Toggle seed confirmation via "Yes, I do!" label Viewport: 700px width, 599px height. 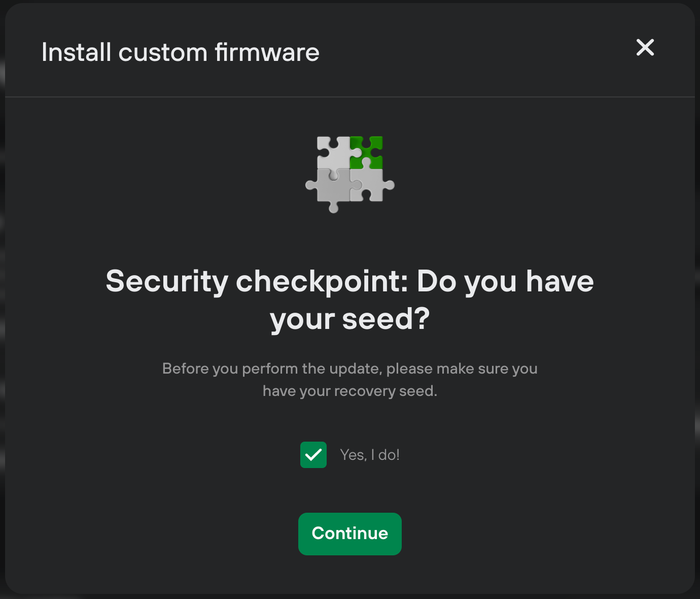370,455
